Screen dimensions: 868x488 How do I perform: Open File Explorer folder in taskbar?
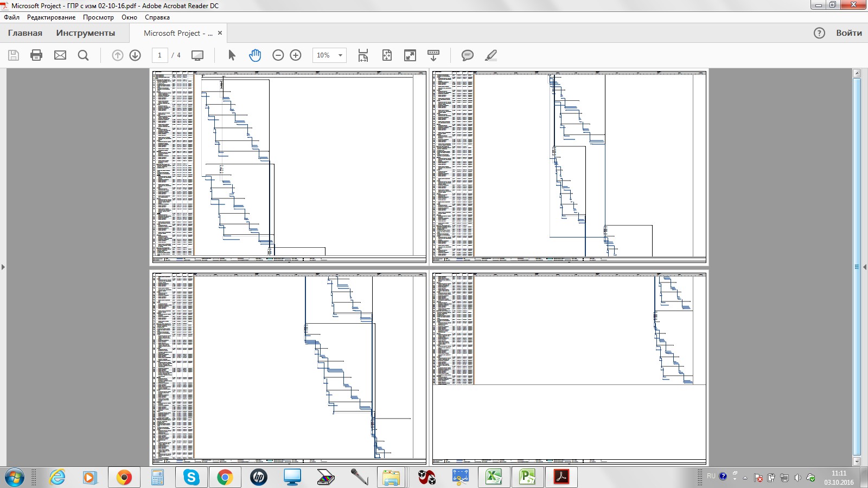(x=391, y=477)
